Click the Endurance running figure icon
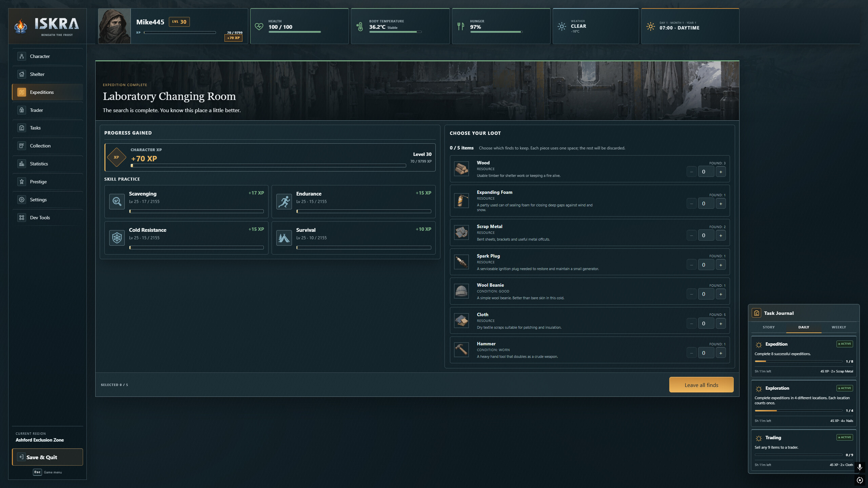 pos(284,202)
